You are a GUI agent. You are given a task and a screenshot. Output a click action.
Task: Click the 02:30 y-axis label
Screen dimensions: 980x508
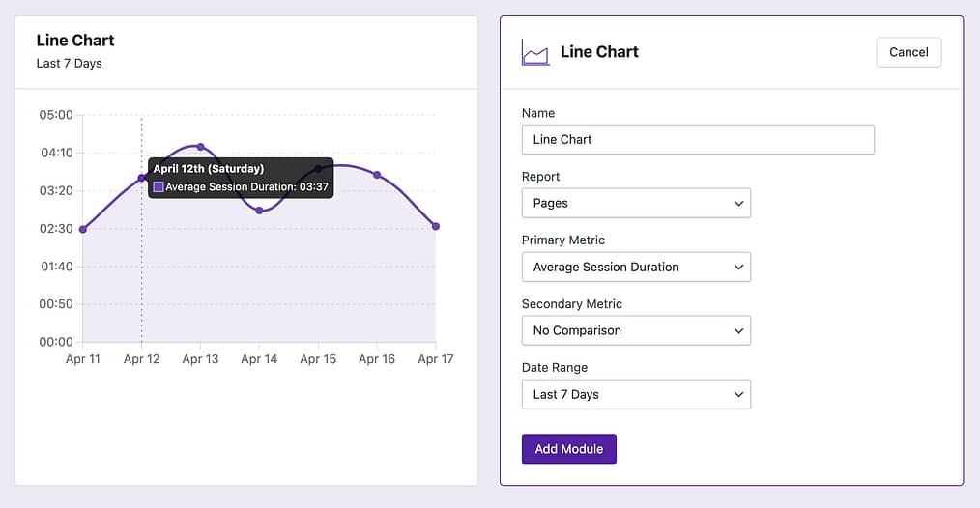56,229
